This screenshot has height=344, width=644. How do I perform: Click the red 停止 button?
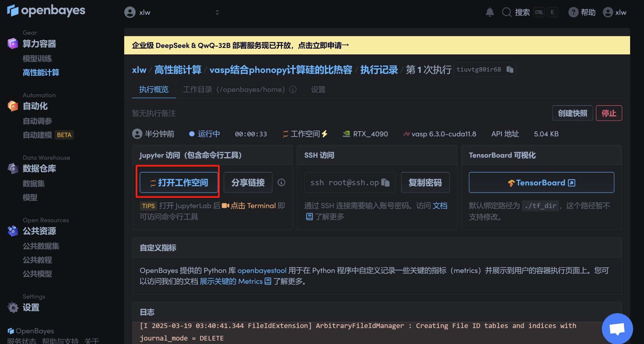tap(609, 113)
